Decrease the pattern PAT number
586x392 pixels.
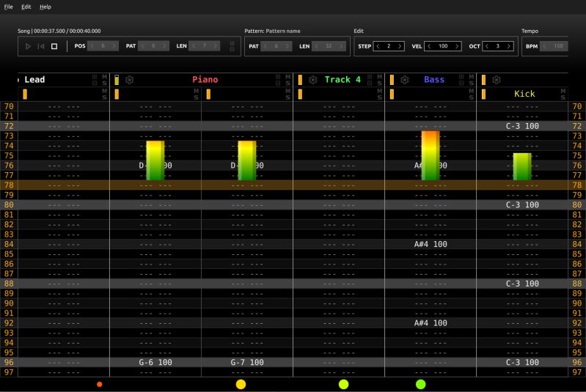pos(265,46)
